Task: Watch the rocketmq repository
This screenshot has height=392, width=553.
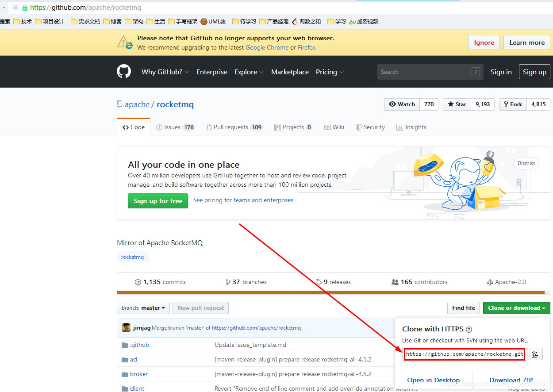Action: [x=402, y=104]
